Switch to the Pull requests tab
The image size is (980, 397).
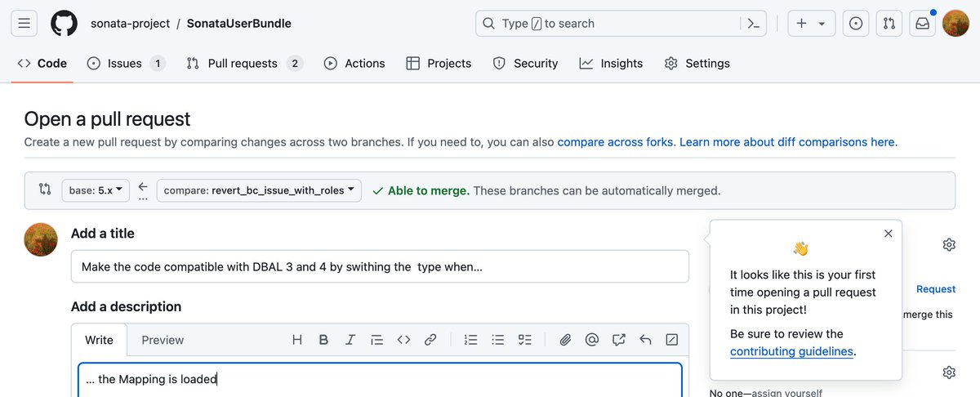pyautogui.click(x=245, y=63)
